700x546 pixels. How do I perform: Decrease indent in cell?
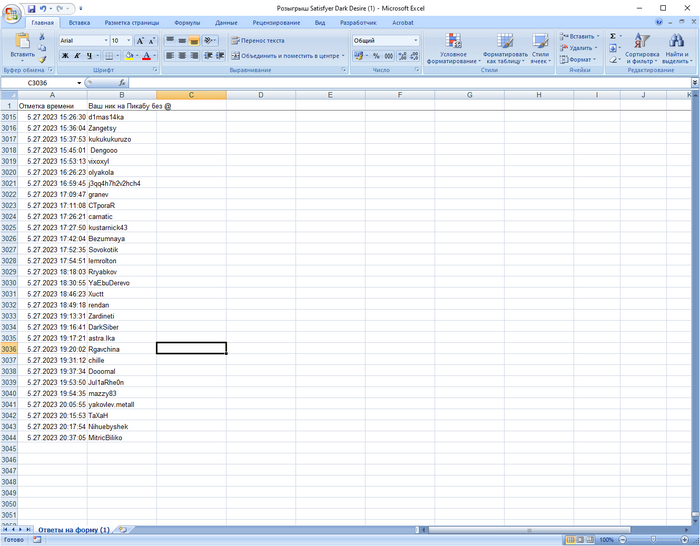point(208,55)
